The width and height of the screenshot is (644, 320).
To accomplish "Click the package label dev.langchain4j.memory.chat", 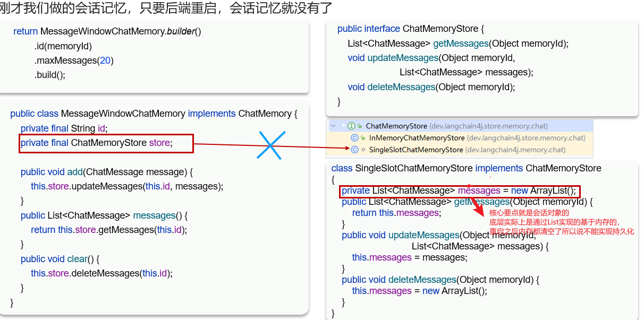I will click(515, 150).
